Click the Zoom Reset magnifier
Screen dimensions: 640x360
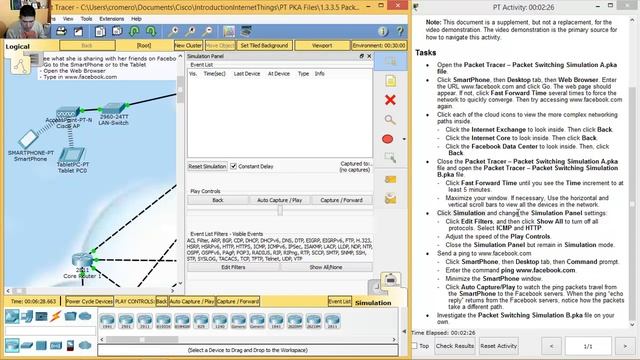coord(190,31)
